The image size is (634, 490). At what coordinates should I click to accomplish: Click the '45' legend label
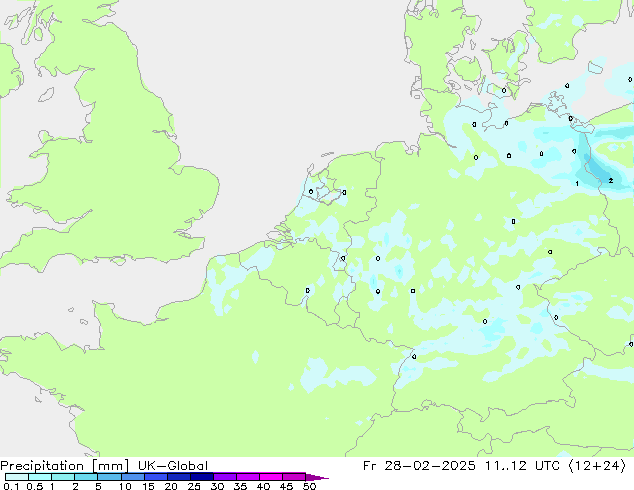(x=286, y=486)
